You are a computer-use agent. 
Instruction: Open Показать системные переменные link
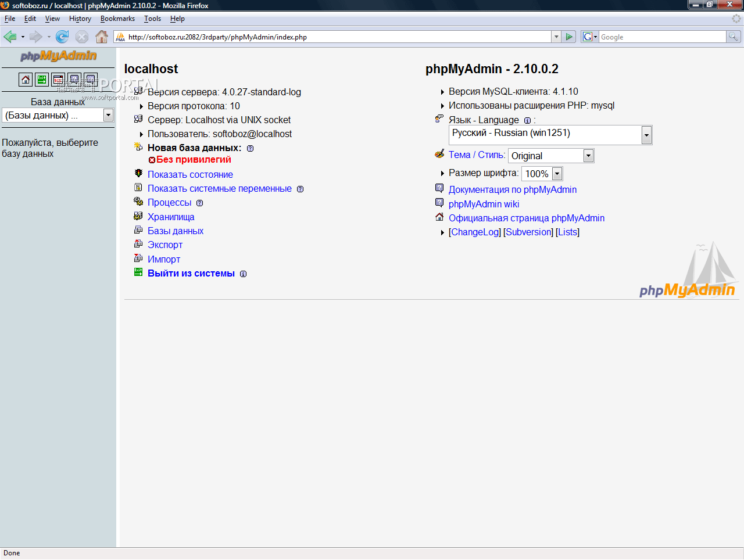[220, 188]
